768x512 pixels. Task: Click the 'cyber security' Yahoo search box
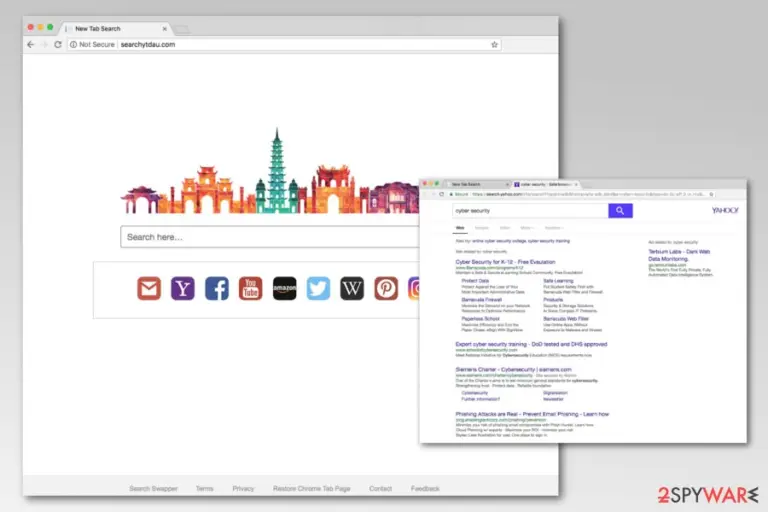[530, 211]
